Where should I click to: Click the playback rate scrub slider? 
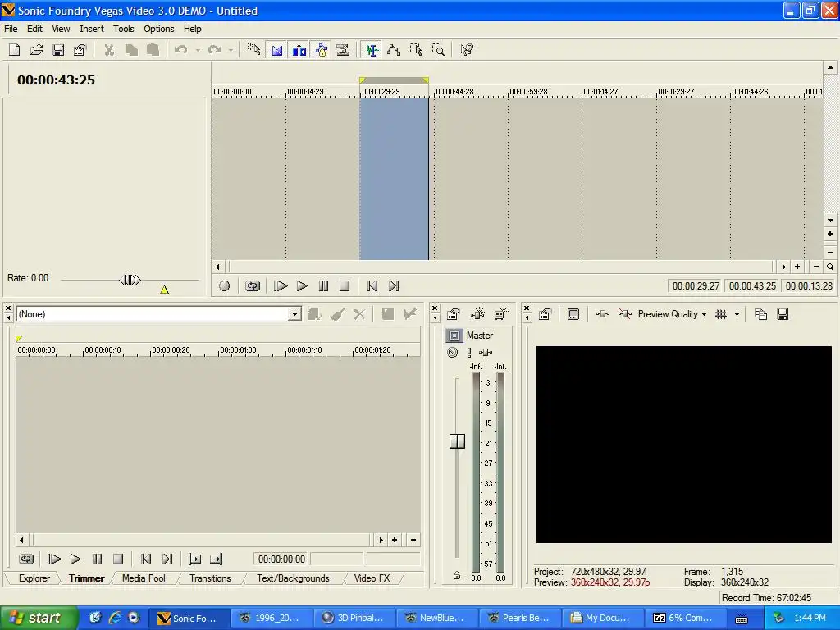coord(130,280)
